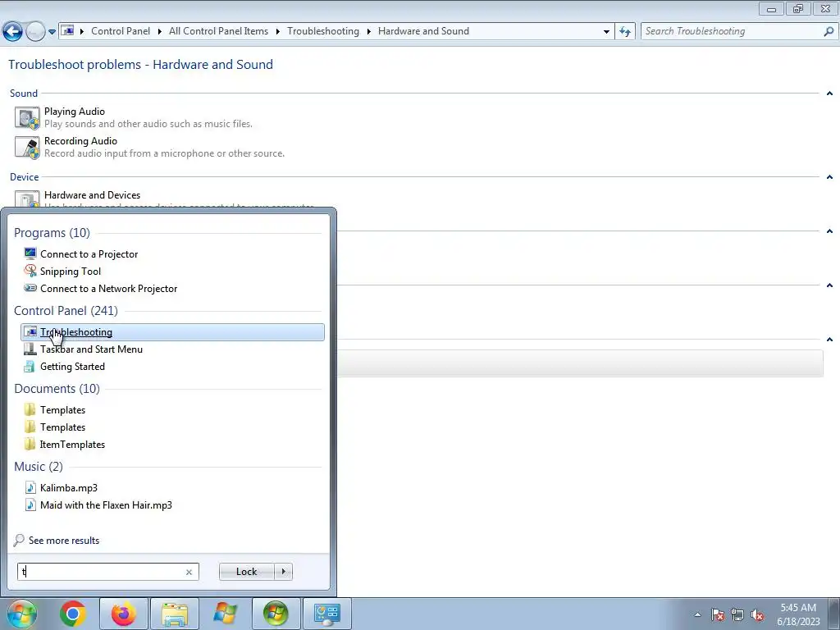Screen dimensions: 840x630
Task: Open Snipping Tool from search results
Action: (71, 271)
